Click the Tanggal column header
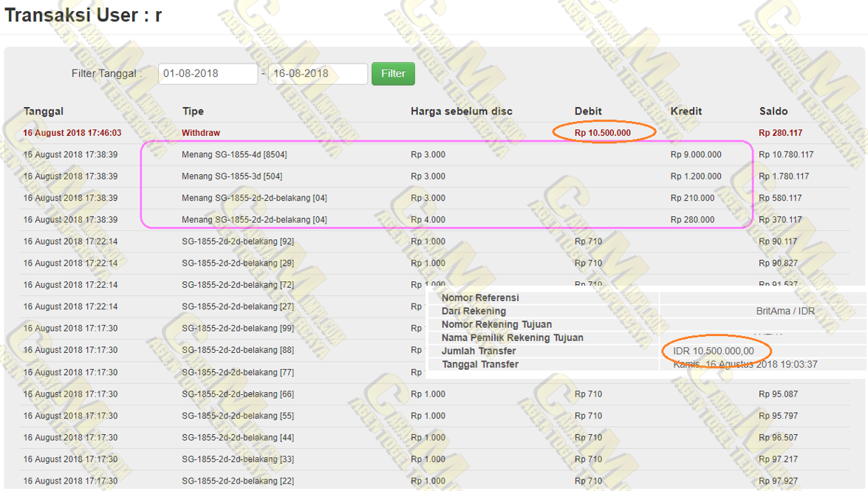 pyautogui.click(x=44, y=111)
